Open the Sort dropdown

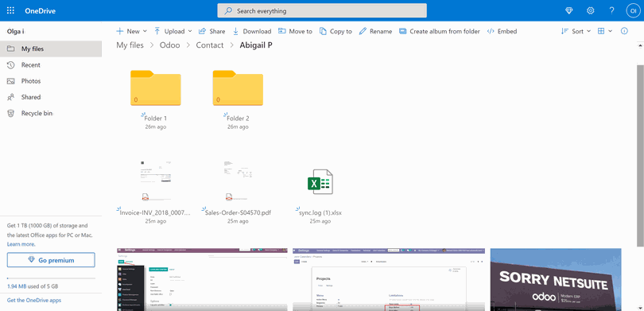[x=576, y=31]
